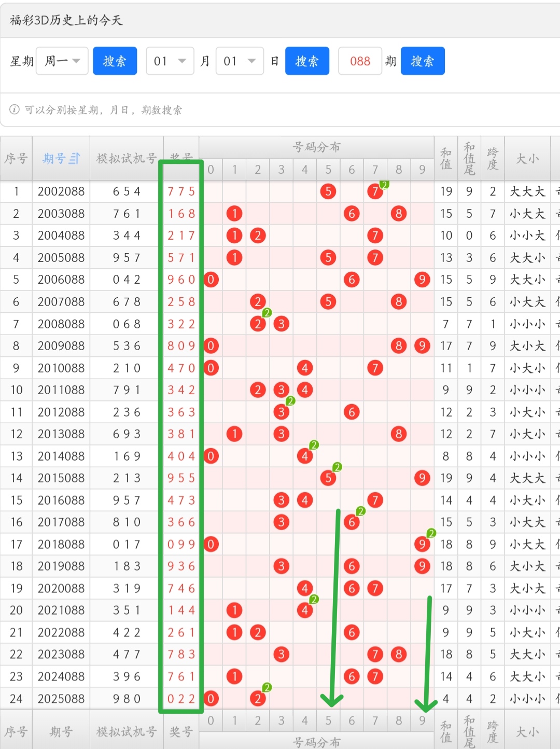Select red ball 9 in row 2018088
The width and height of the screenshot is (560, 749).
click(422, 544)
